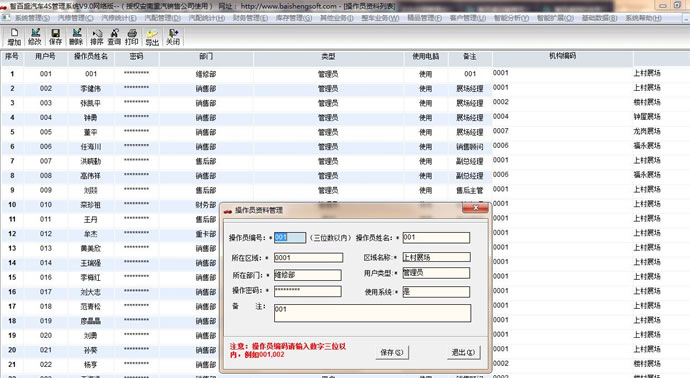This screenshot has height=378, width=690.
Task: Select user number 010 cell
Action: point(46,205)
